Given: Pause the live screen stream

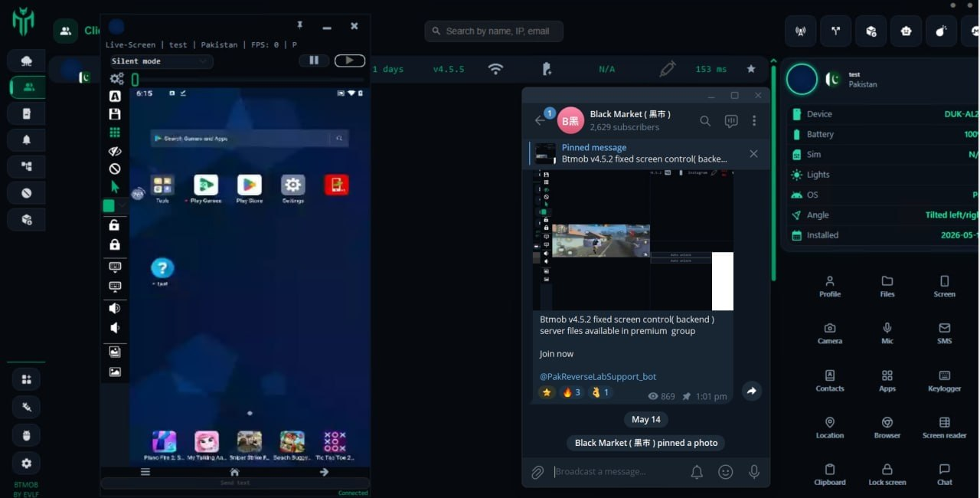Looking at the screenshot, I should (314, 61).
